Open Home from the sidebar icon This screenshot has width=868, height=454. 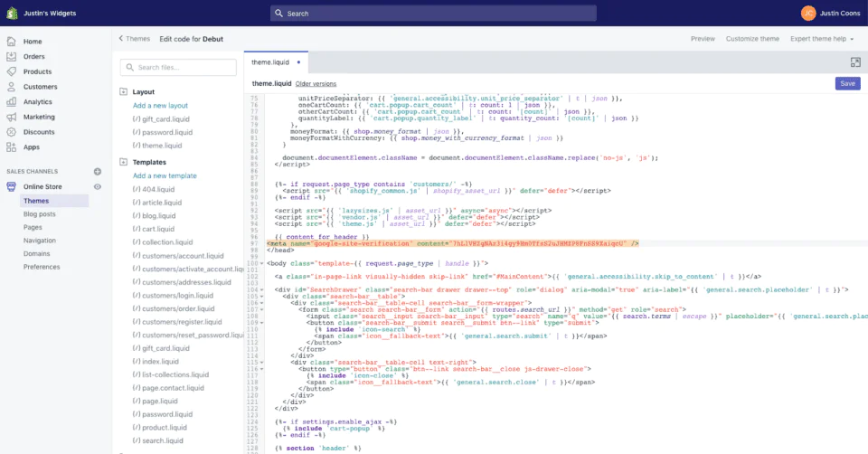point(11,42)
